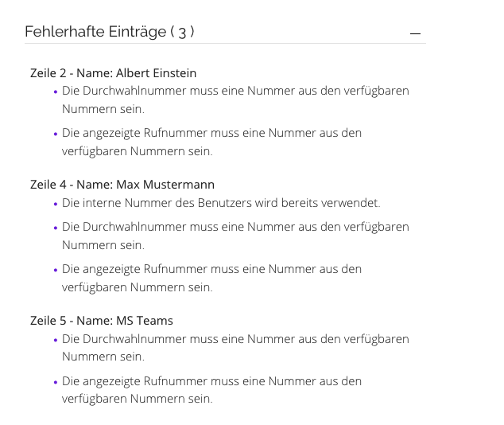Click the interne Nummer bereits verwendet message

[x=221, y=203]
